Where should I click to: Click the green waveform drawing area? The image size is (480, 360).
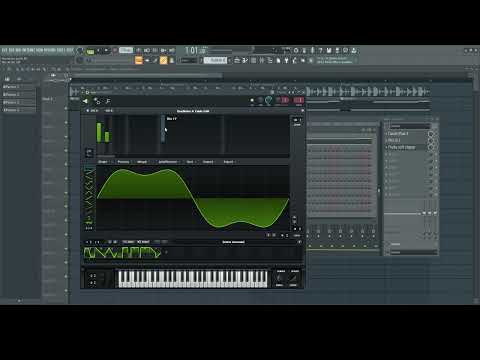[x=193, y=198]
